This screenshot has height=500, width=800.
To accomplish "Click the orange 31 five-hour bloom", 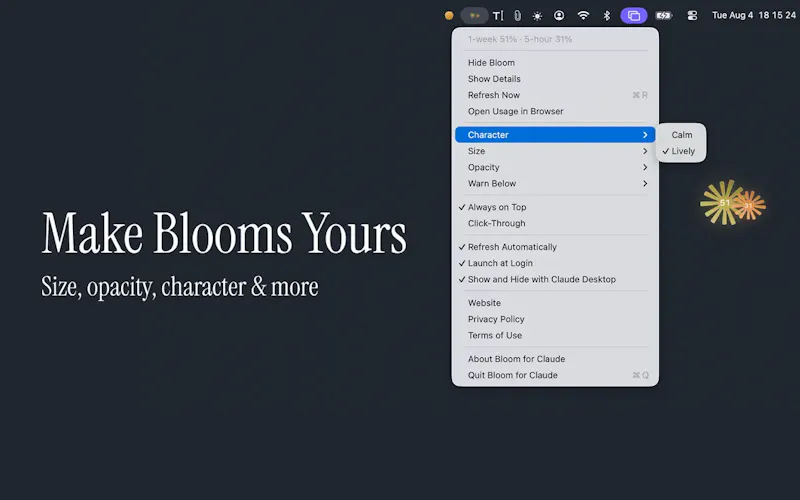I will tap(749, 205).
